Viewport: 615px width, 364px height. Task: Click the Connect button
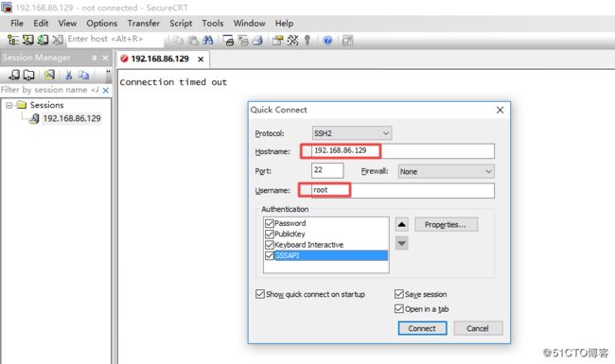(x=422, y=328)
